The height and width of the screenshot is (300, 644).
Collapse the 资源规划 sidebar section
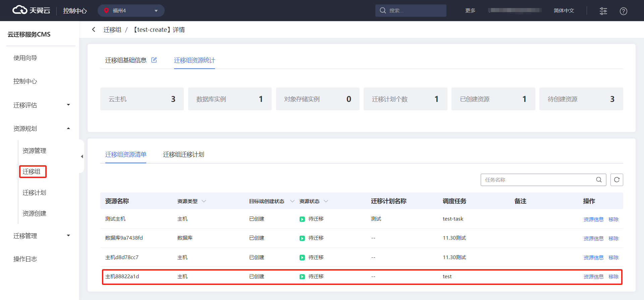42,129
